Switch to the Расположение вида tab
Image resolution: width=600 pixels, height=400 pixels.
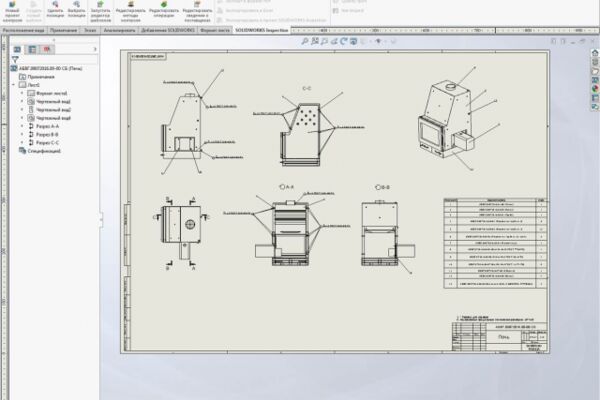click(23, 30)
